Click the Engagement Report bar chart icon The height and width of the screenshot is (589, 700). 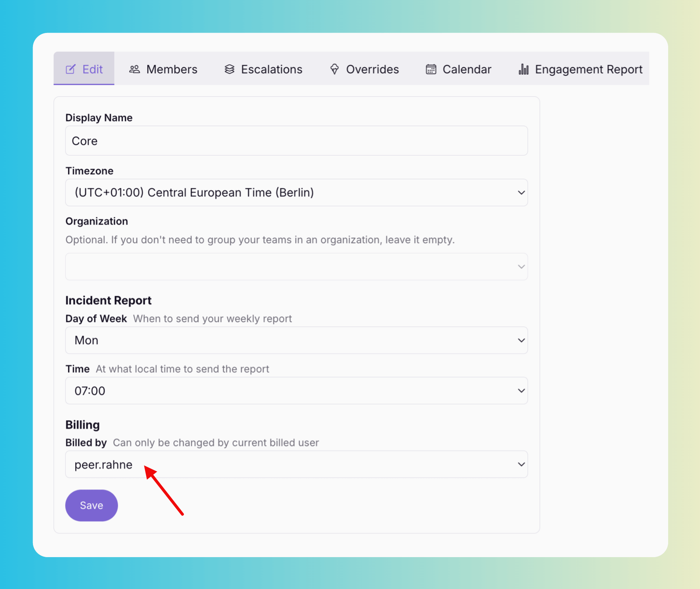[x=523, y=69]
